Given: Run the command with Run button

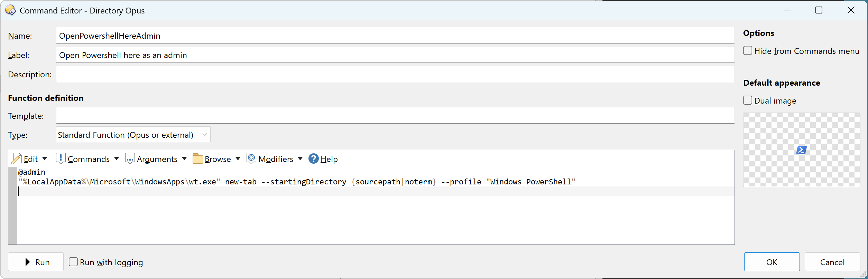Looking at the screenshot, I should pyautogui.click(x=36, y=262).
